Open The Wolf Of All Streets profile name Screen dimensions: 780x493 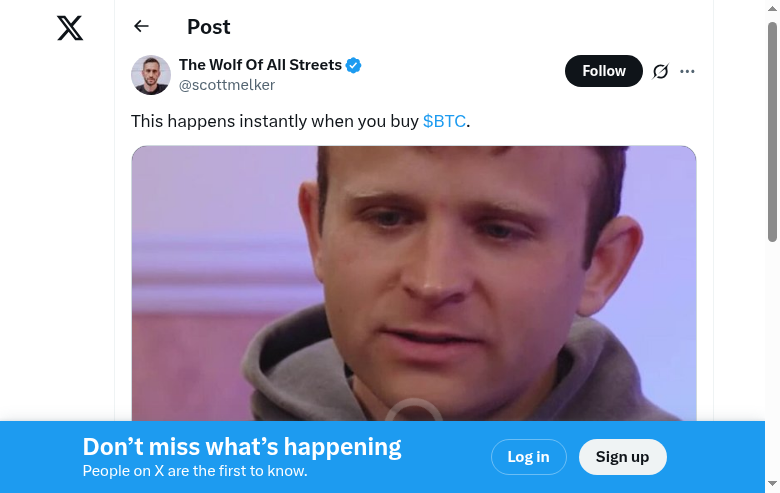coord(260,65)
